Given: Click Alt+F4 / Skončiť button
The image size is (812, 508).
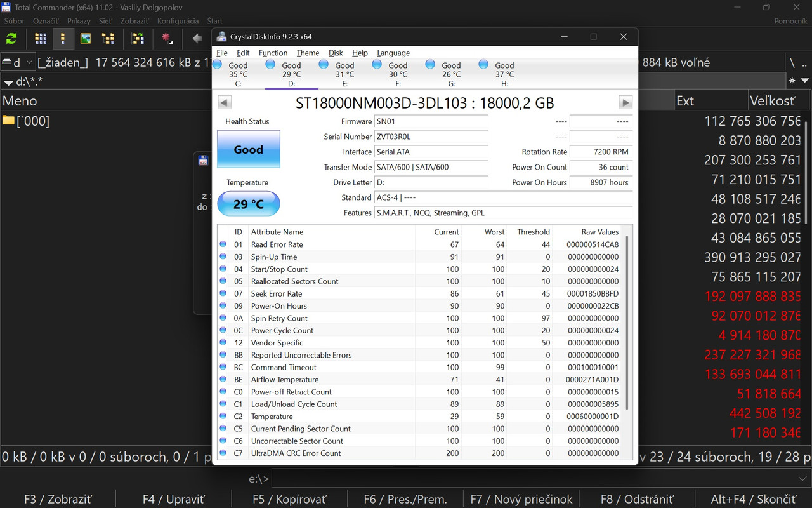Looking at the screenshot, I should tap(754, 499).
